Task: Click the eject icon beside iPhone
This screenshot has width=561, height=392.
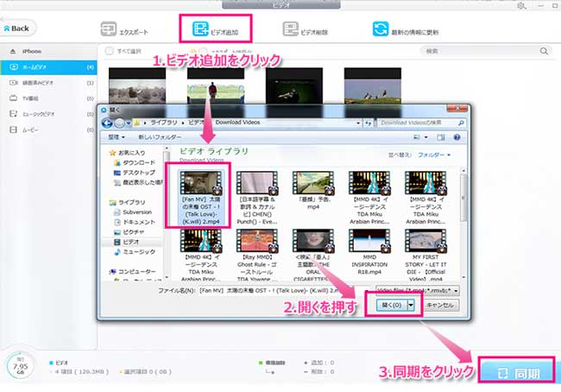Action: [x=13, y=51]
